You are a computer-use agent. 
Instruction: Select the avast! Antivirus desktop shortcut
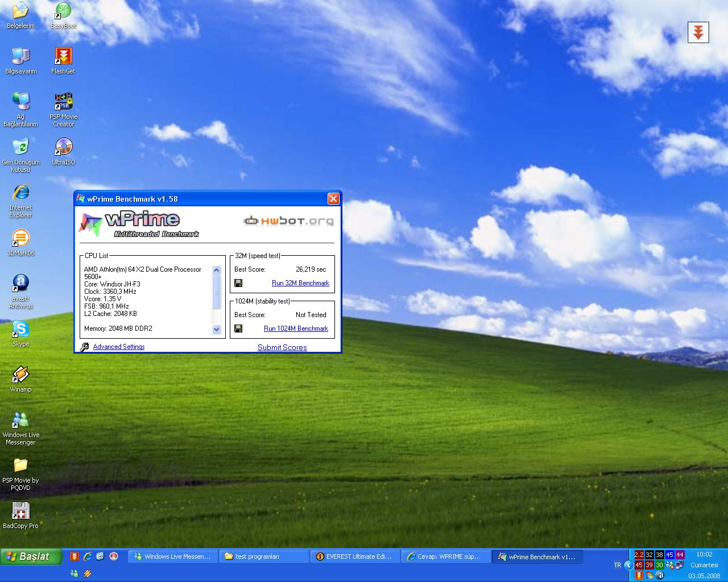[x=20, y=291]
